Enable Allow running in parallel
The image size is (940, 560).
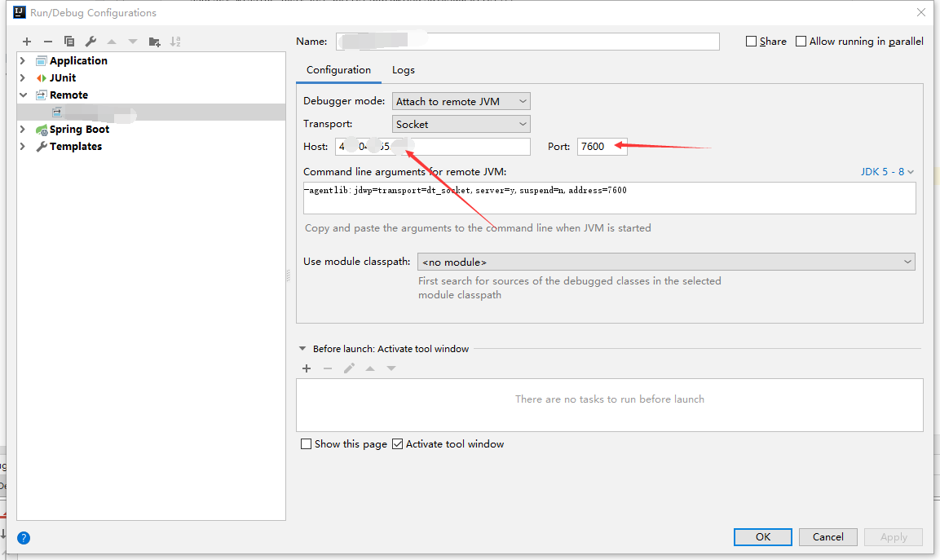point(801,42)
